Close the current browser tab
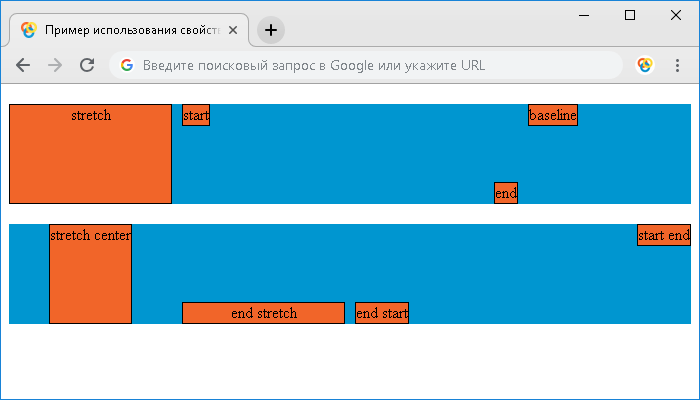Screen dimensions: 700x400 point(233,30)
